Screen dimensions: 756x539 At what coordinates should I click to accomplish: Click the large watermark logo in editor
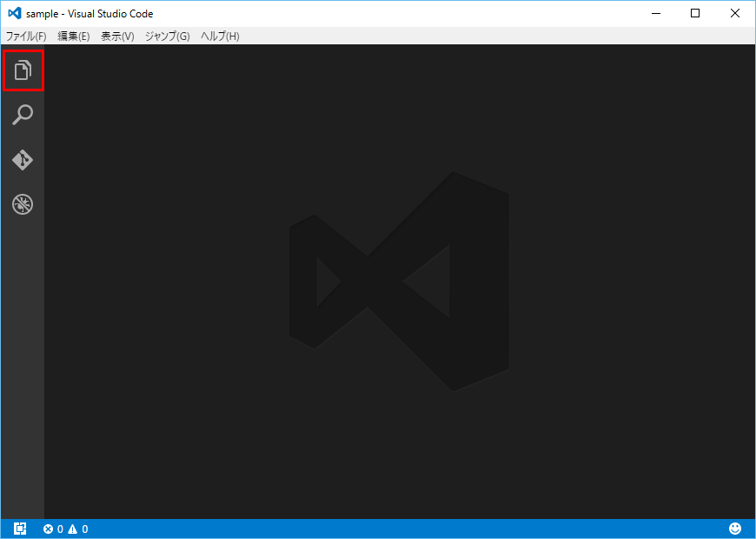point(399,281)
